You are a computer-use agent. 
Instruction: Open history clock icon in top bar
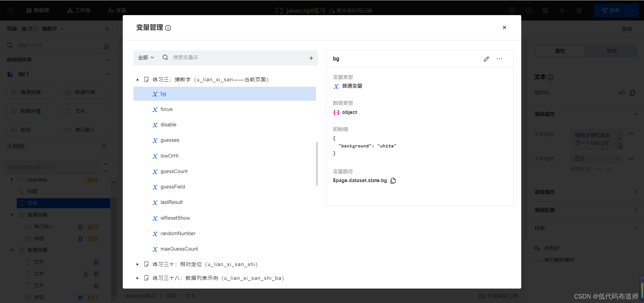(x=529, y=10)
